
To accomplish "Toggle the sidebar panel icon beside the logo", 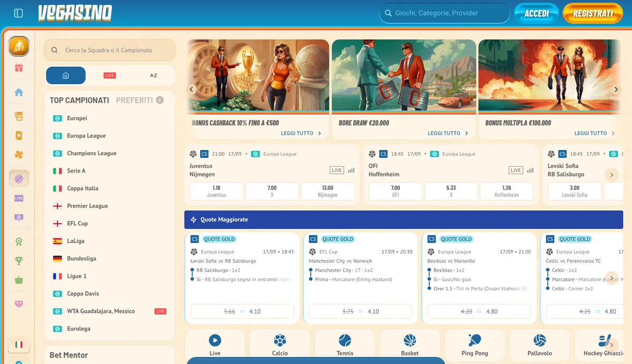I will (x=18, y=13).
